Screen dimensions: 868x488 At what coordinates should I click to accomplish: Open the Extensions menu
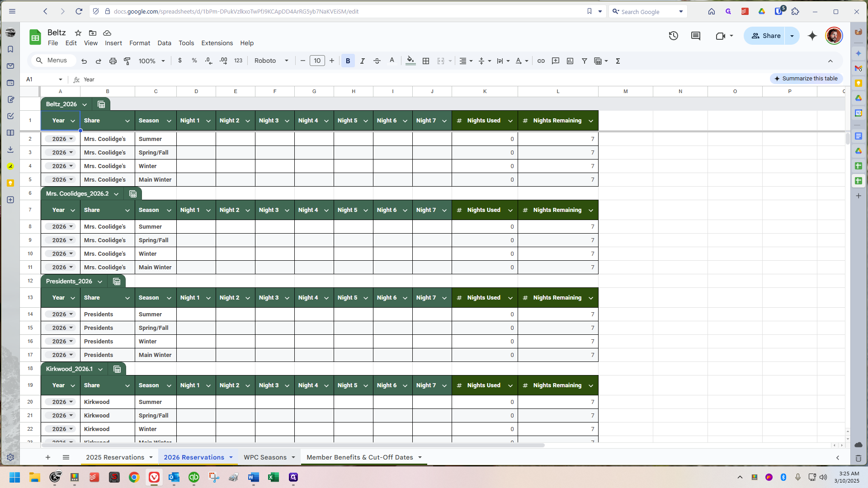217,43
